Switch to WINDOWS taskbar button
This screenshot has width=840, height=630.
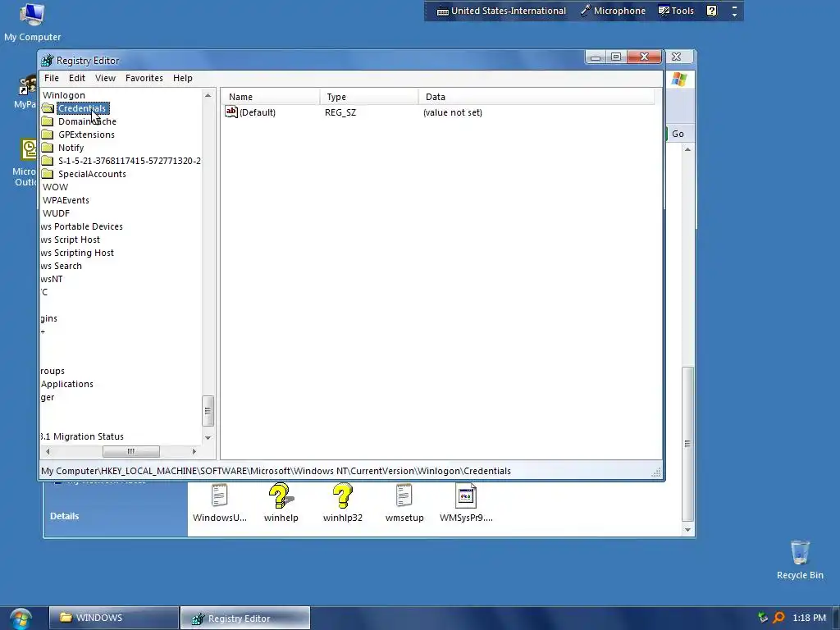point(114,618)
